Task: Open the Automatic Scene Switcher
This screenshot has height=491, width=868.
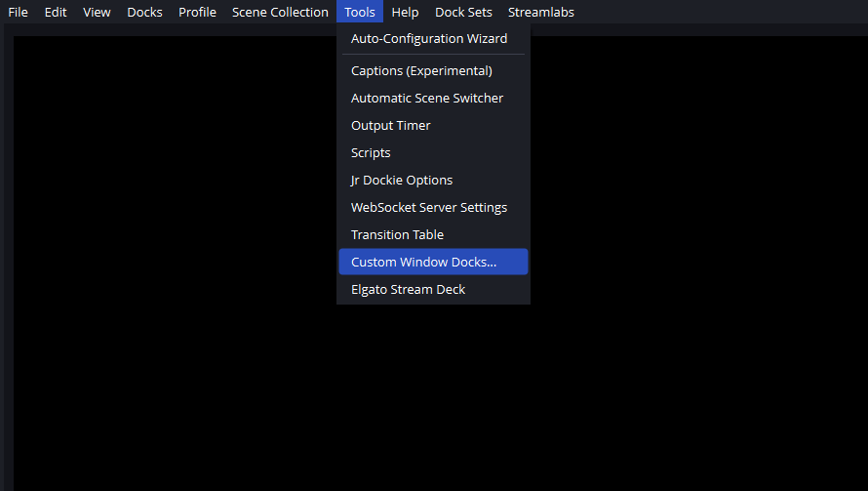Action: pos(427,99)
